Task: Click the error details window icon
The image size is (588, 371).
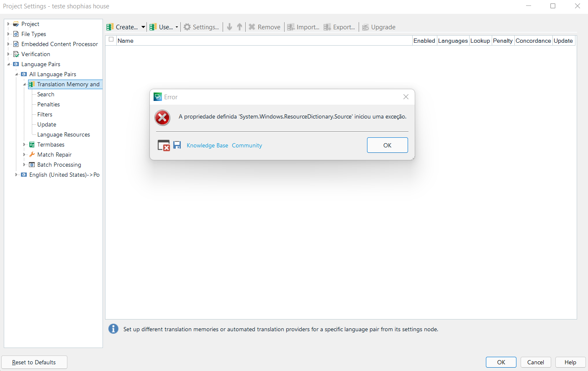Action: point(164,145)
